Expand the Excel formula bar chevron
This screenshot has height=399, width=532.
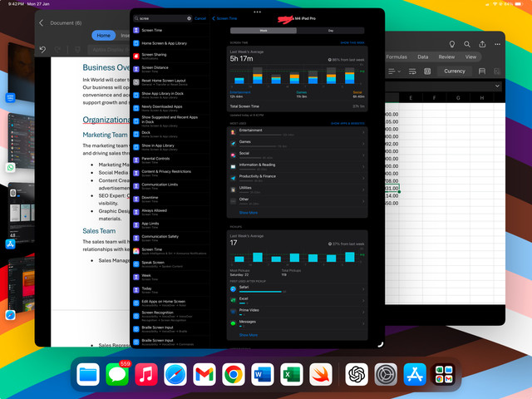[497, 86]
